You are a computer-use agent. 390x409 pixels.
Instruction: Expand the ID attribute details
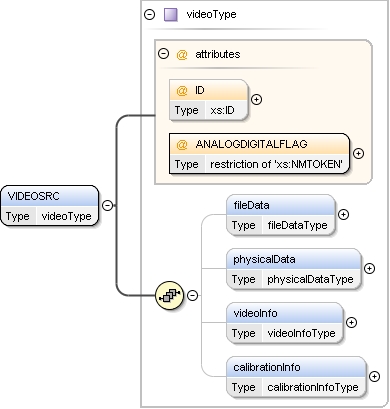click(x=256, y=99)
